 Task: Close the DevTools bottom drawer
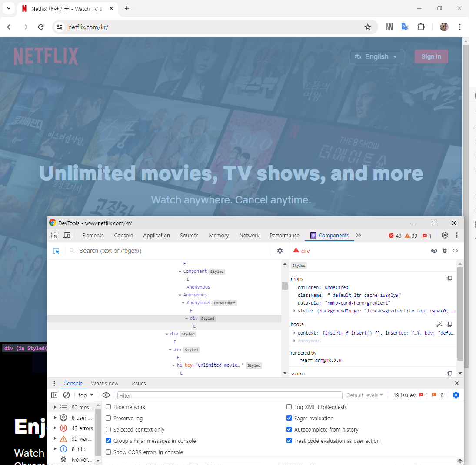tap(457, 383)
